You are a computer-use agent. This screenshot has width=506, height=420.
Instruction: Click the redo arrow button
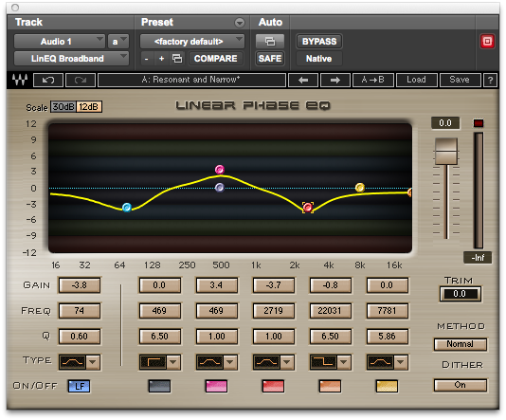point(81,80)
